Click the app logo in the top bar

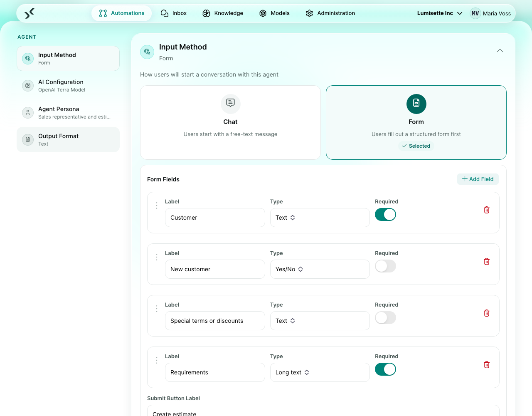[x=30, y=13]
